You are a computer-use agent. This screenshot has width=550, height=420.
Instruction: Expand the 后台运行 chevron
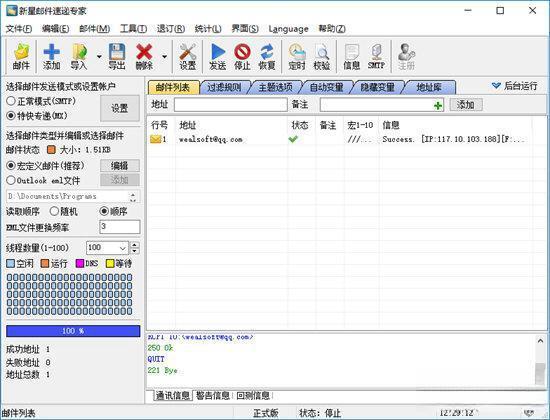pos(496,86)
